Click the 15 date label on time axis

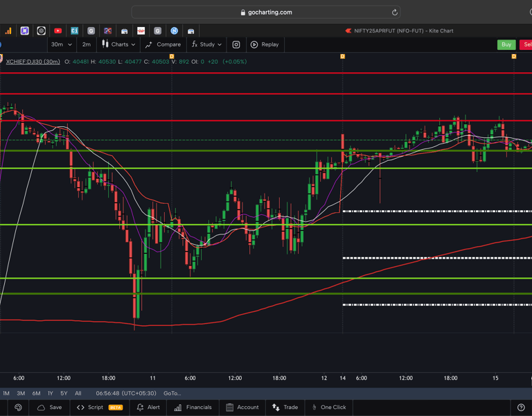coord(495,378)
